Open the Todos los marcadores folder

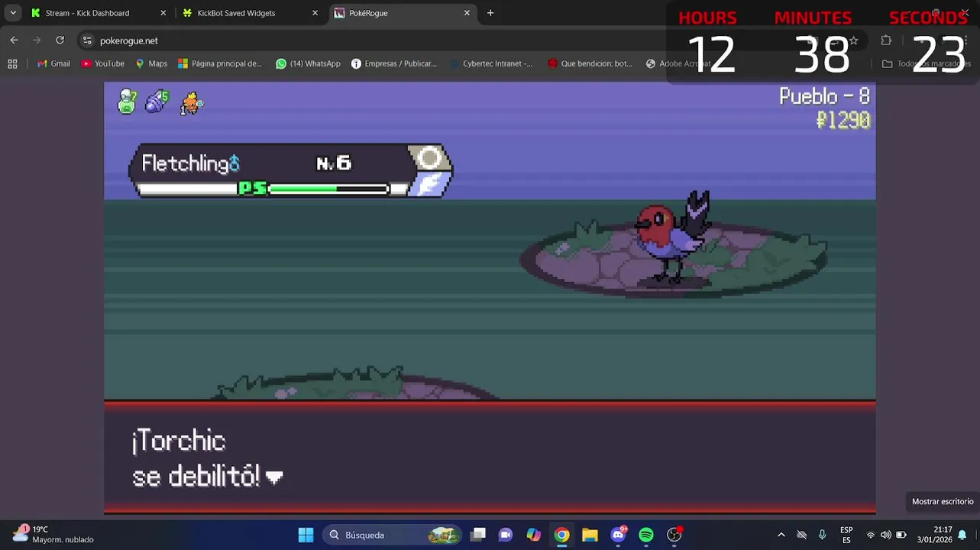coord(926,63)
